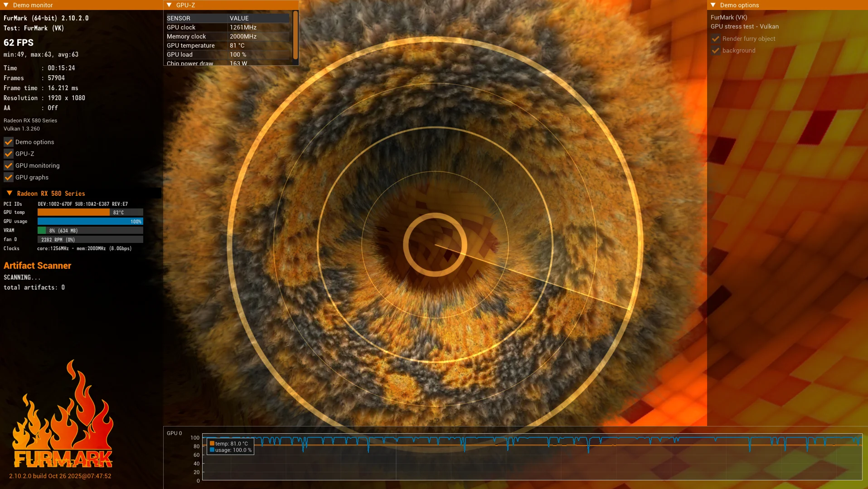Image resolution: width=868 pixels, height=489 pixels.
Task: Collapse the Demo monitor panel
Action: coord(6,5)
